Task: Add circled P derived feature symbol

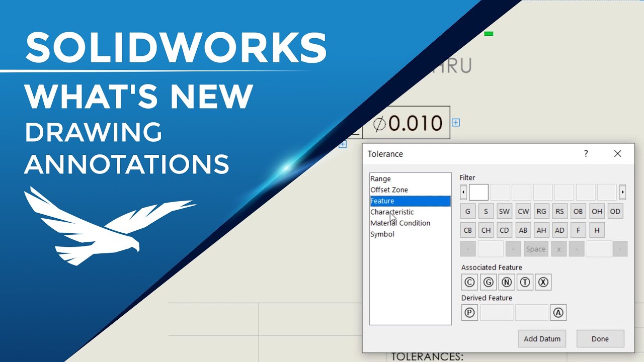Action: coord(469,313)
